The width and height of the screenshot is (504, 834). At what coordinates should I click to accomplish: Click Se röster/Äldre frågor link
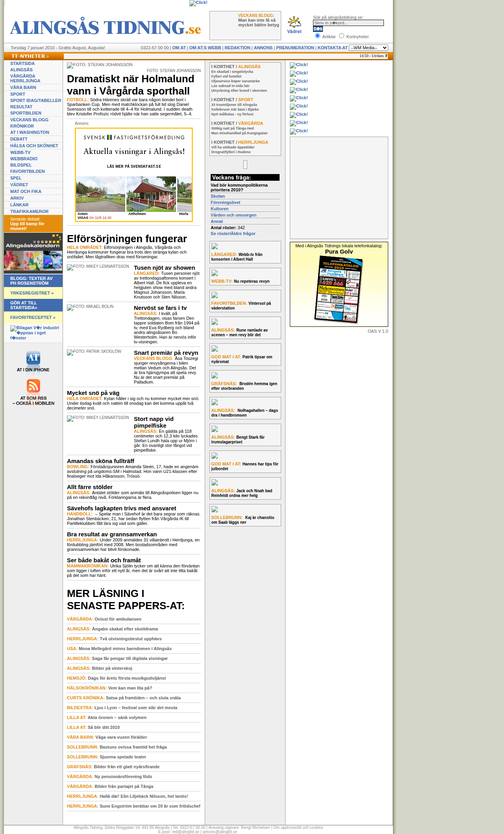pos(233,234)
